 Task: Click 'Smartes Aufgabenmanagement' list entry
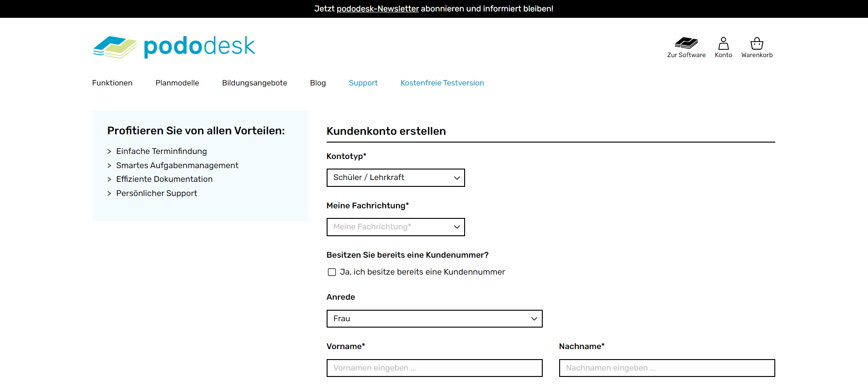coord(177,165)
